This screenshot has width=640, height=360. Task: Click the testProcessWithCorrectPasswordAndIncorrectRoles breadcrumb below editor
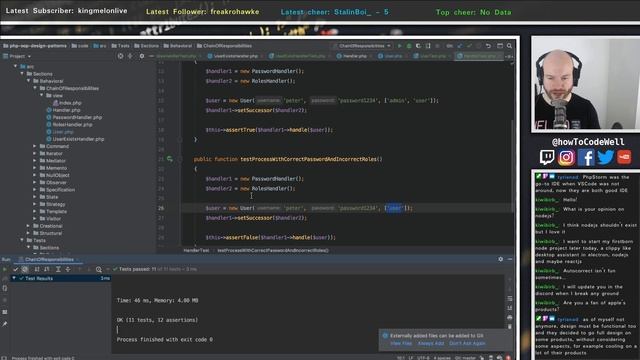click(273, 251)
